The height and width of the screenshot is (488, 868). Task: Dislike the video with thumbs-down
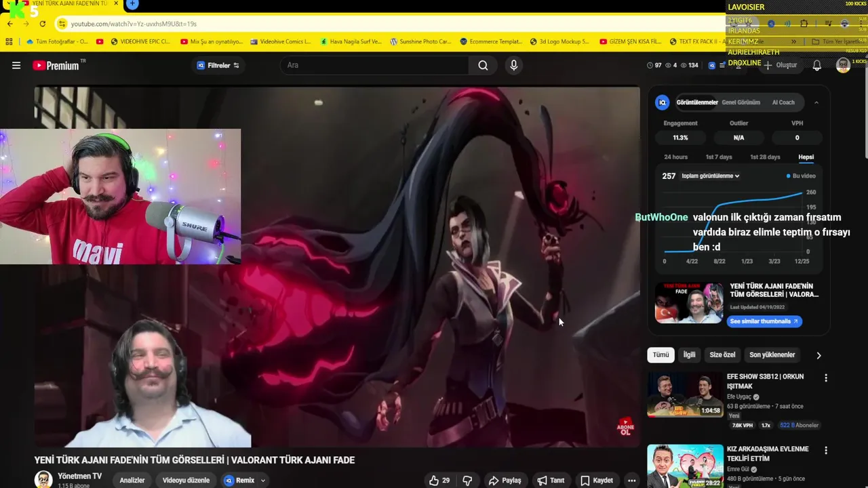coord(467,481)
